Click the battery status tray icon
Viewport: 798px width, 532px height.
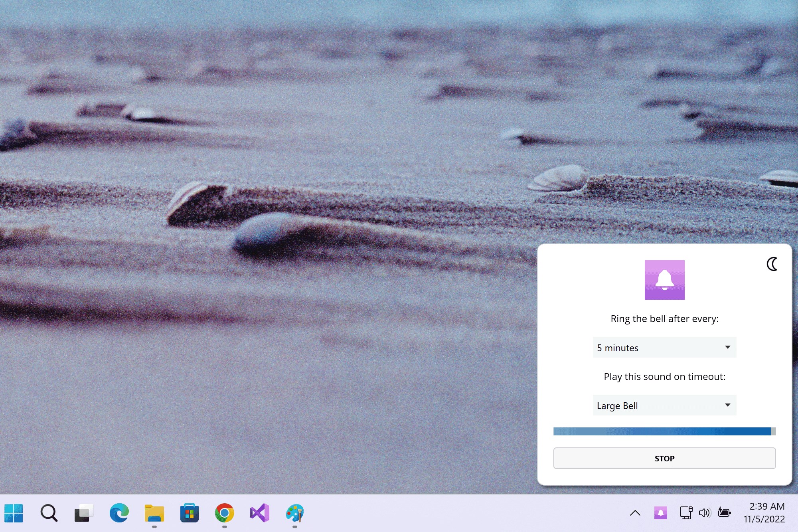coord(724,512)
